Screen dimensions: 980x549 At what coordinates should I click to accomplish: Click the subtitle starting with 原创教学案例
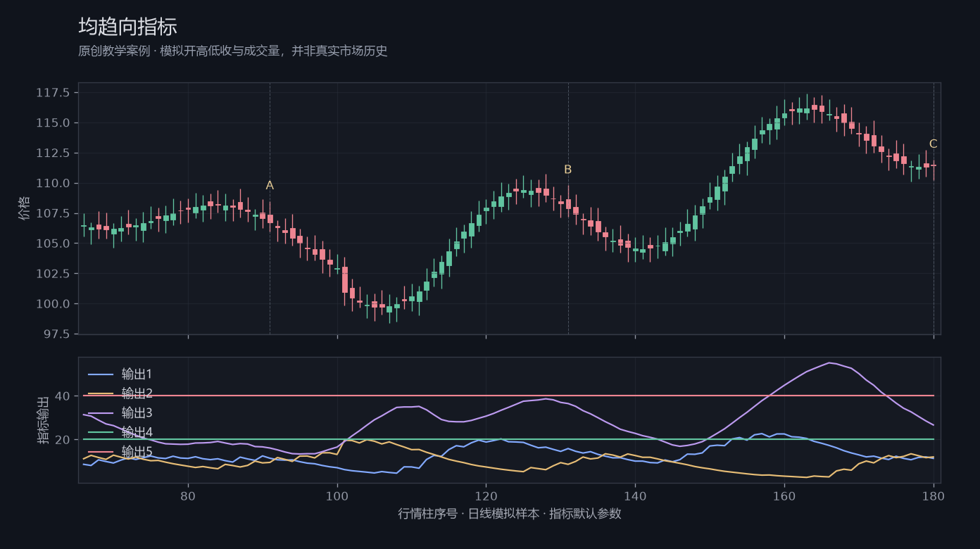point(233,51)
